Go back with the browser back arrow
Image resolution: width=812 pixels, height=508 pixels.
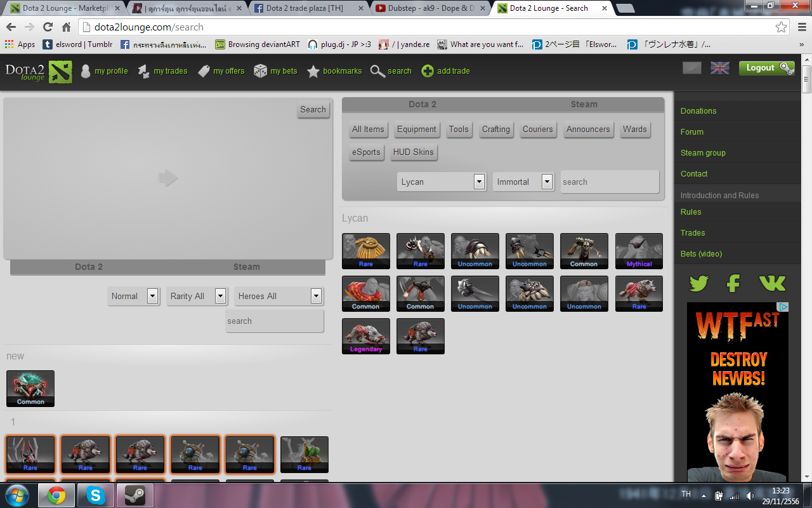(11, 27)
